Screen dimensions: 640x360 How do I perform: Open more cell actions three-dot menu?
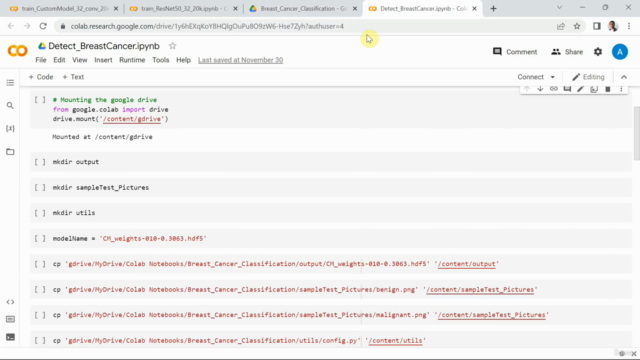pos(621,89)
